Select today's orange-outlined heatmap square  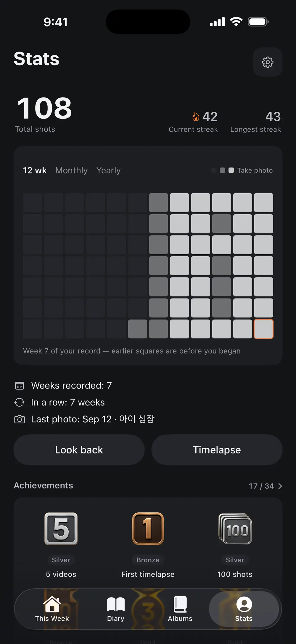click(263, 329)
